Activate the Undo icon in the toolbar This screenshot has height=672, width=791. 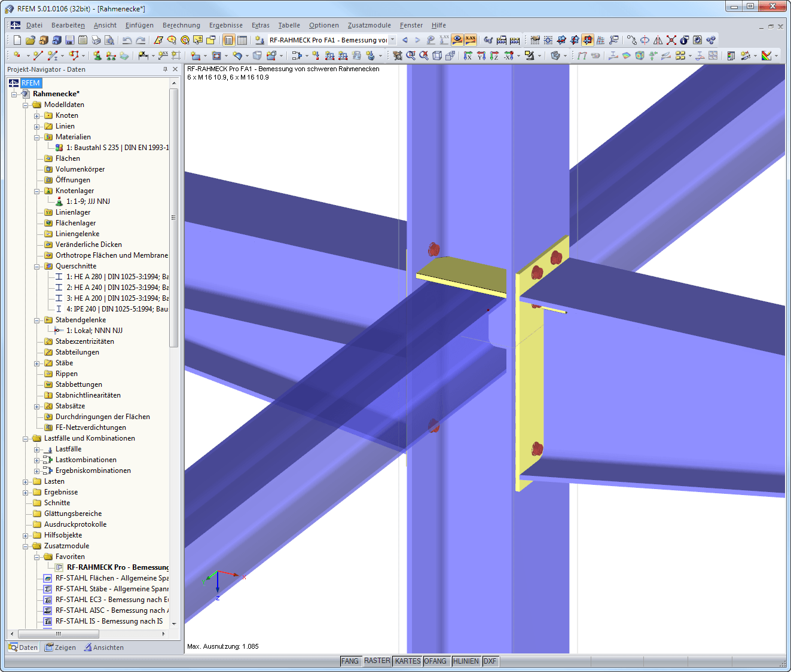coord(127,39)
